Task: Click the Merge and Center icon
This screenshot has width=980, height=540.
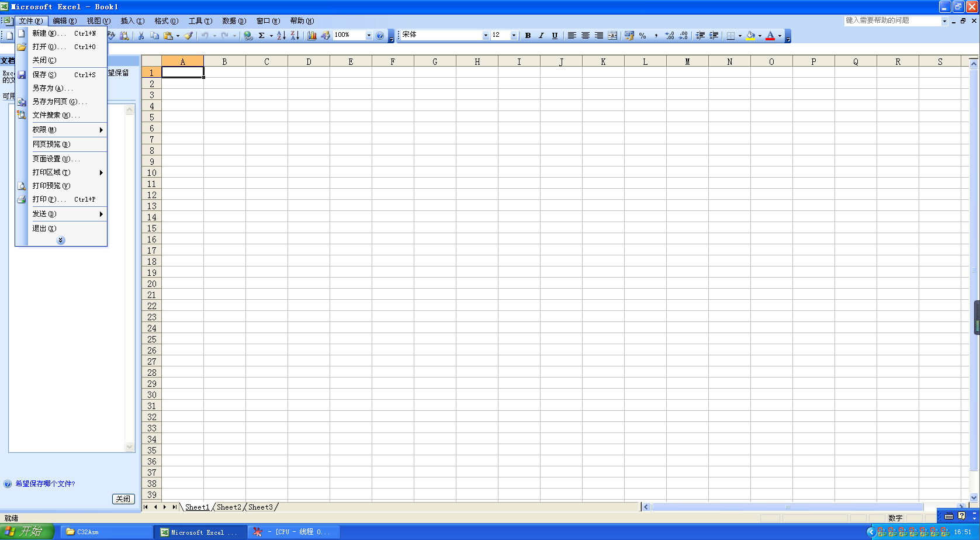Action: point(612,36)
